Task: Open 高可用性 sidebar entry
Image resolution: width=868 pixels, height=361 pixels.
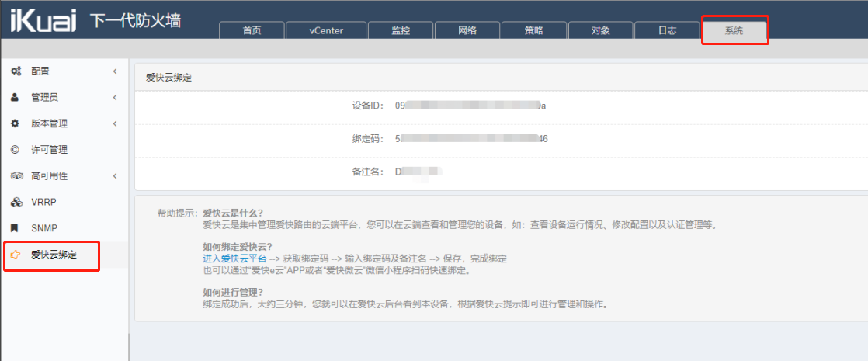Action: 64,176
